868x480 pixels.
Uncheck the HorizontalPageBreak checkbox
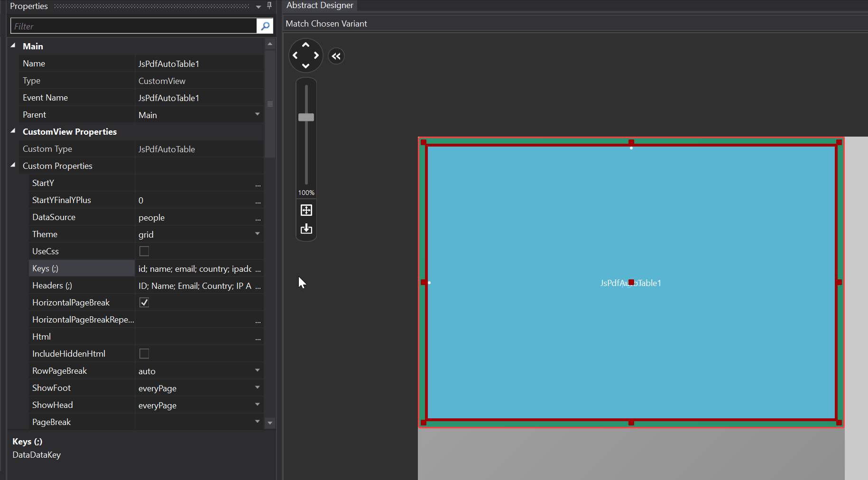coord(144,303)
